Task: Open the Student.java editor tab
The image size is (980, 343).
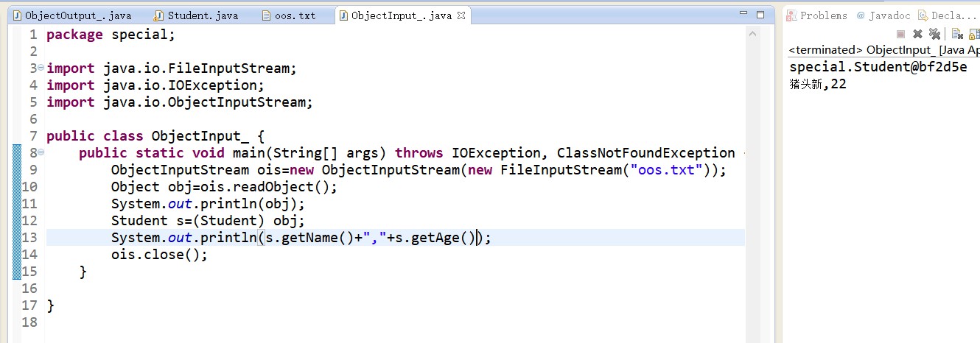Action: point(196,15)
